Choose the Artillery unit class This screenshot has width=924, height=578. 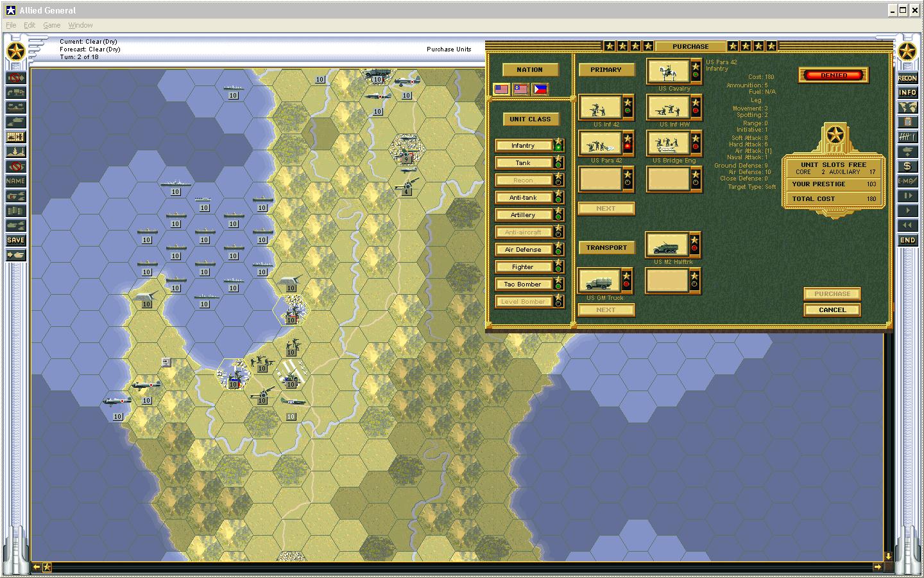[523, 215]
